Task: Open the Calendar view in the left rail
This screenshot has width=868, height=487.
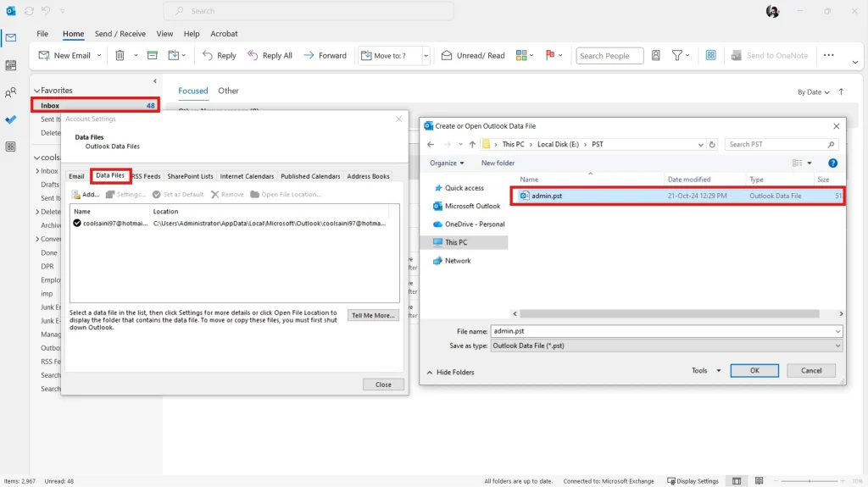Action: pyautogui.click(x=10, y=65)
